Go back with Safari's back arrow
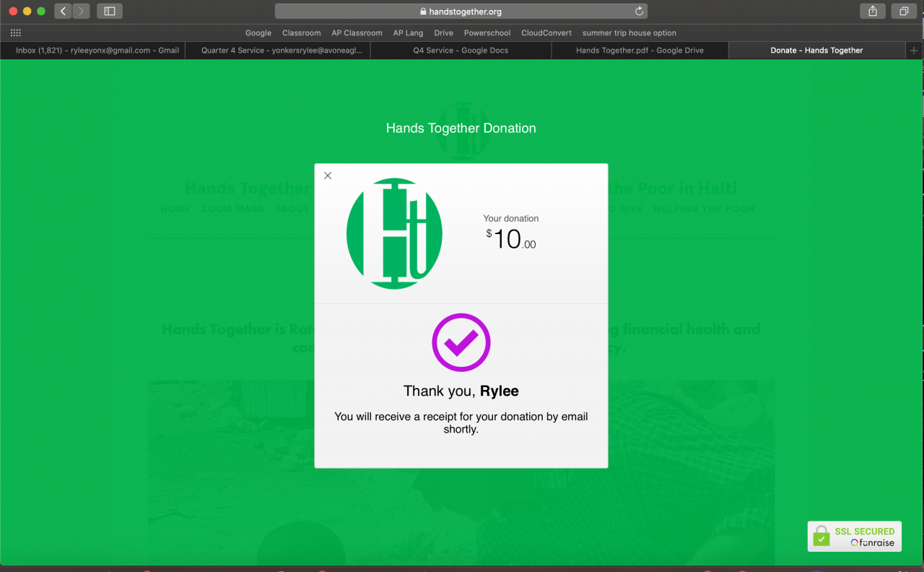Screen dimensions: 924x572 (63, 11)
